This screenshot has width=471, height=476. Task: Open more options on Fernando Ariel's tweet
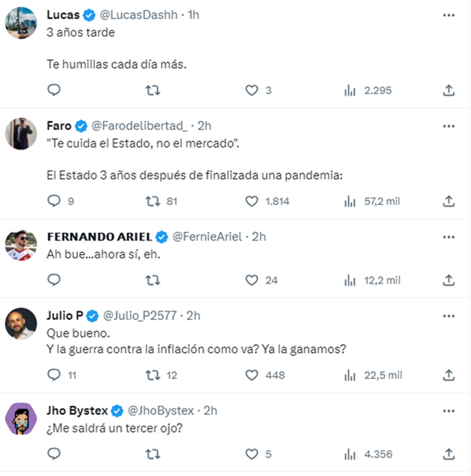tap(448, 237)
